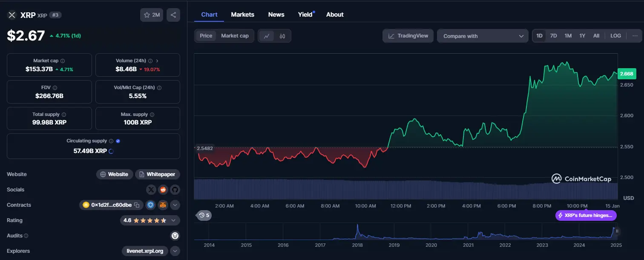
Task: Click the $2.67 price heading
Action: [x=26, y=35]
